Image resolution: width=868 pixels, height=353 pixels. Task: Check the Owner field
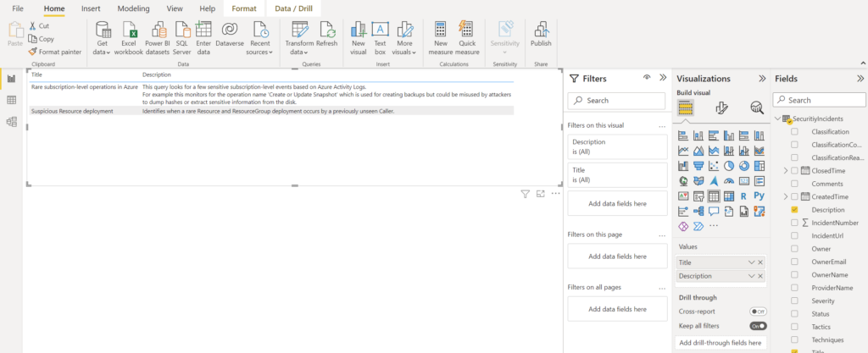(x=794, y=249)
